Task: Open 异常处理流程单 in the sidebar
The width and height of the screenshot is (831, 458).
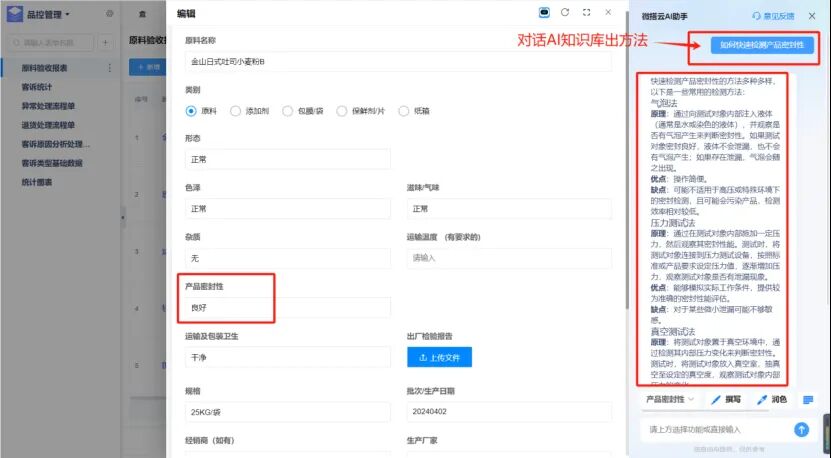Action: click(x=48, y=106)
